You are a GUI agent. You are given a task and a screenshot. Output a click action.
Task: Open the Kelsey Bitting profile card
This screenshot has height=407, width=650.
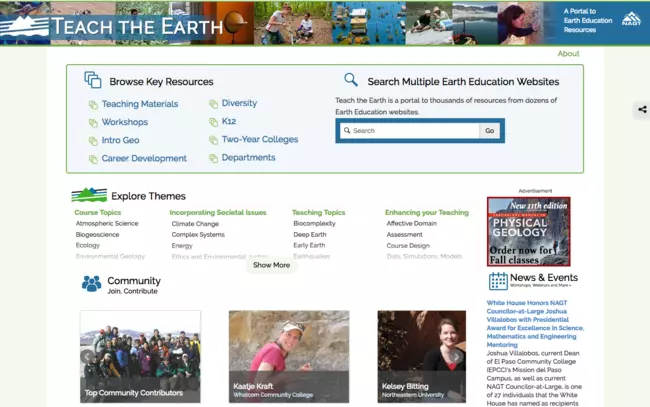coord(422,356)
